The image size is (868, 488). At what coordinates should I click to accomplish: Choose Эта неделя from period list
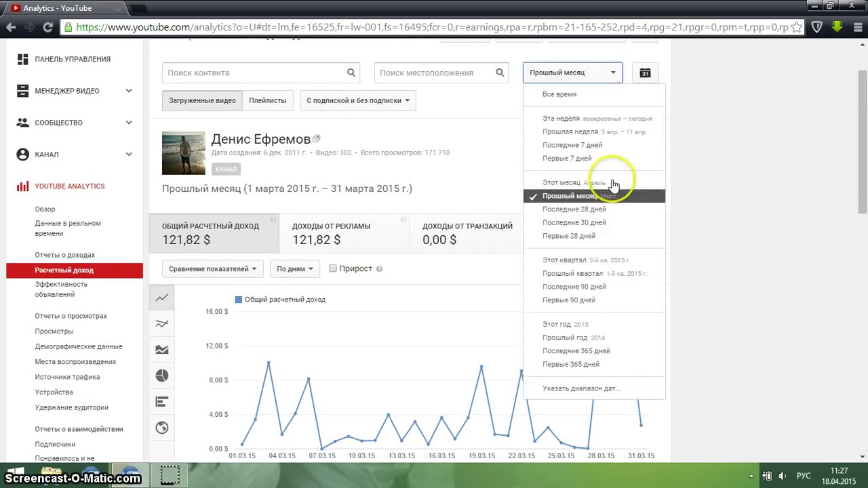point(561,119)
